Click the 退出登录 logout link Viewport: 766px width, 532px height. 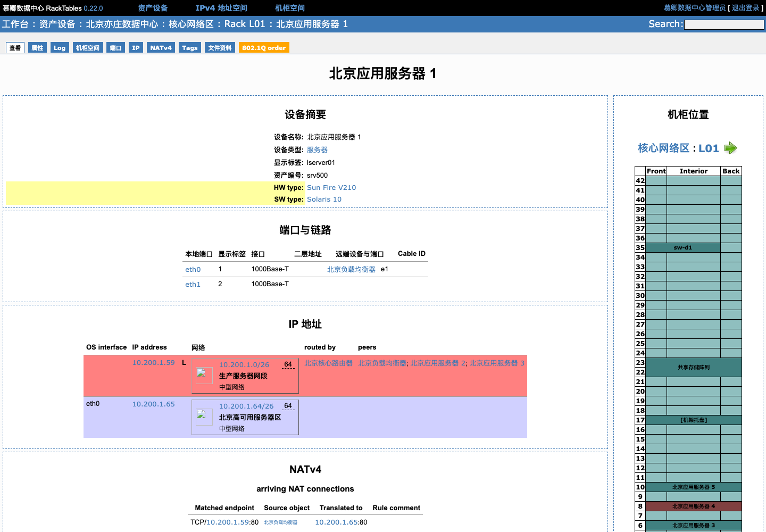tap(745, 8)
